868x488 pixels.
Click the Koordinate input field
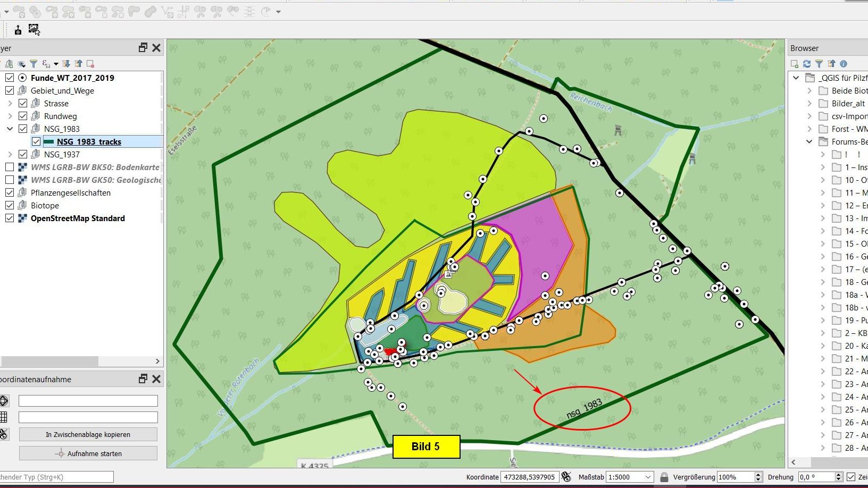point(529,477)
